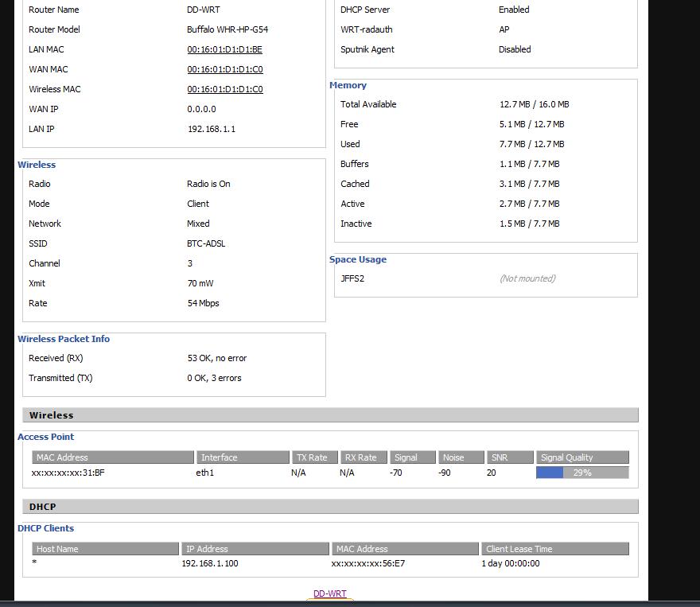Select access point MAC ending in 31:BF
This screenshot has height=607, width=700.
pos(68,473)
